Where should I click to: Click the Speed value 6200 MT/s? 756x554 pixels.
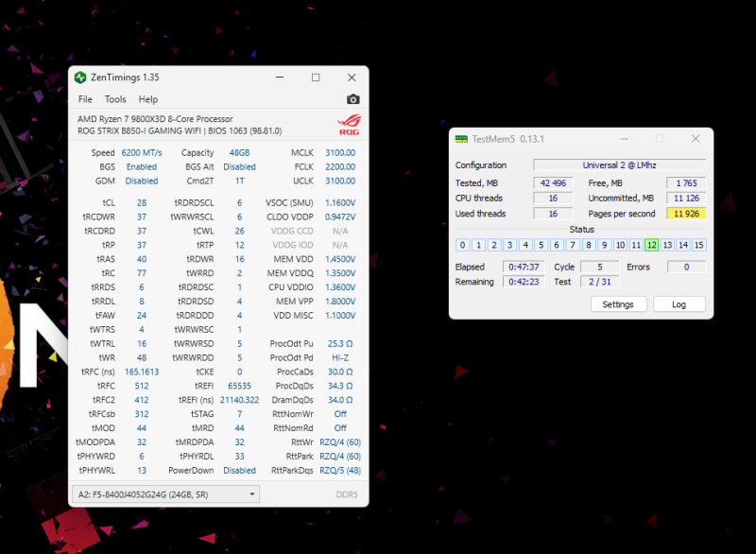pyautogui.click(x=142, y=153)
